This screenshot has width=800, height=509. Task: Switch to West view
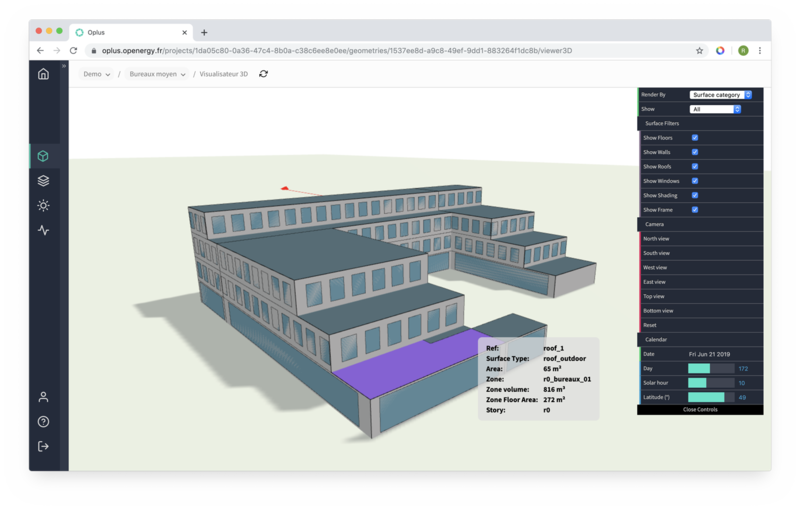(x=701, y=267)
